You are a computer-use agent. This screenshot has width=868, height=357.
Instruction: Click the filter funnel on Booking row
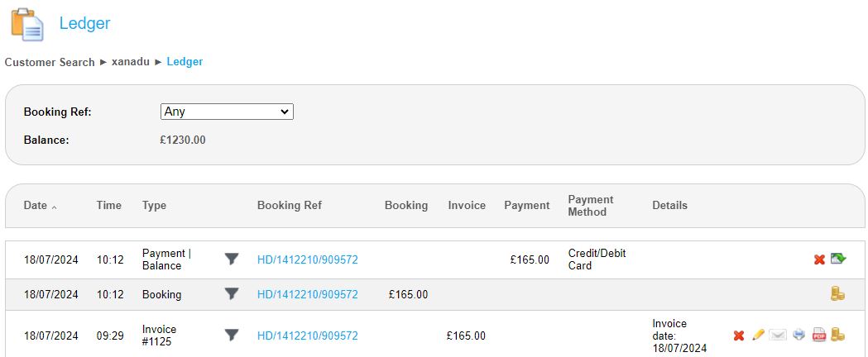[x=232, y=294]
